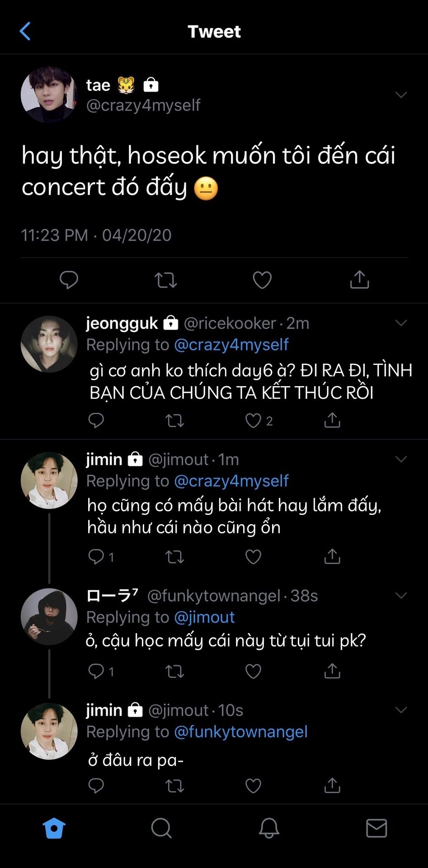Image resolution: width=428 pixels, height=868 pixels.
Task: Expand options chevron on jeongguk's reply
Action: (x=401, y=323)
